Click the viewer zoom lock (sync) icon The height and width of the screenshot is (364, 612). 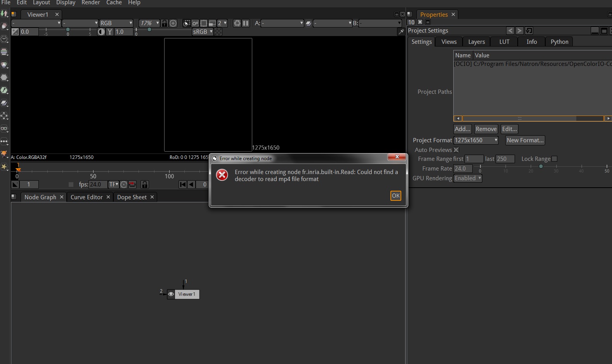click(165, 23)
